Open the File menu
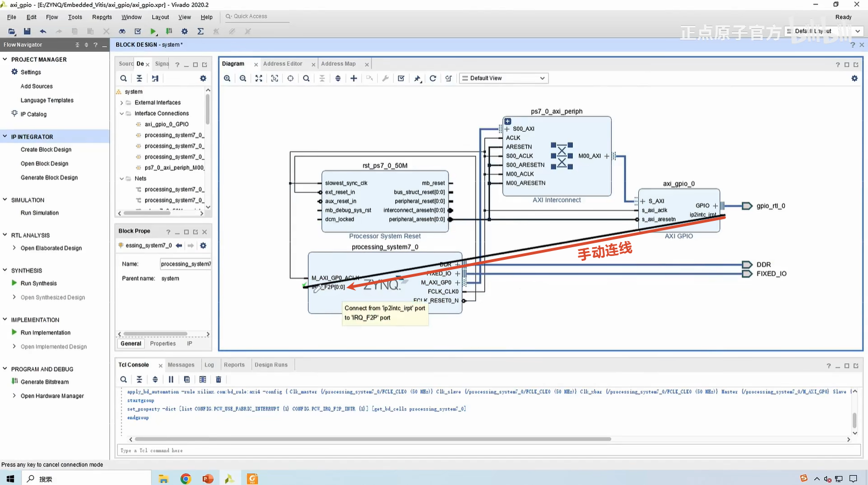This screenshot has width=868, height=485. 12,17
